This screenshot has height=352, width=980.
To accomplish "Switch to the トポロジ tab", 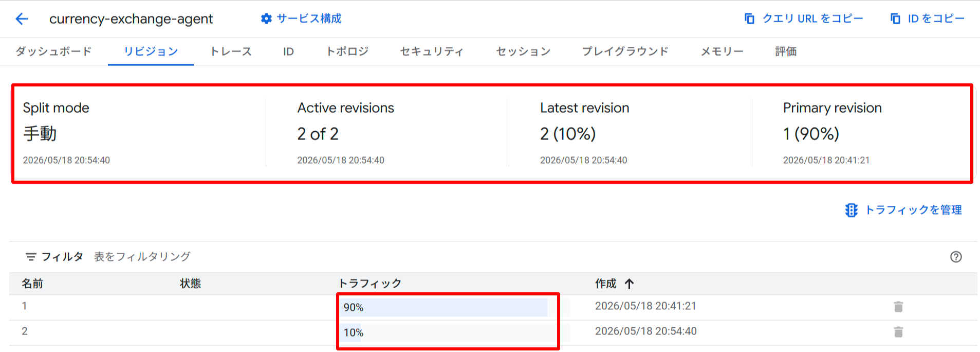I will [347, 51].
